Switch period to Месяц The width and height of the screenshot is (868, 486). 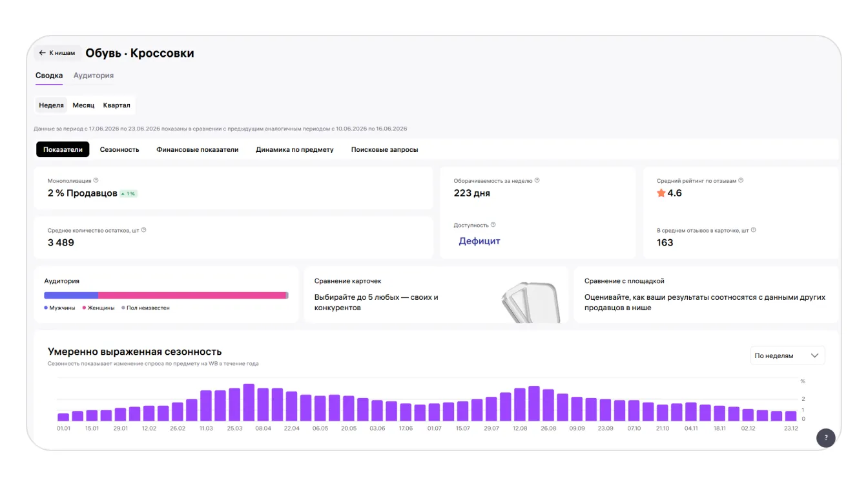[83, 105]
